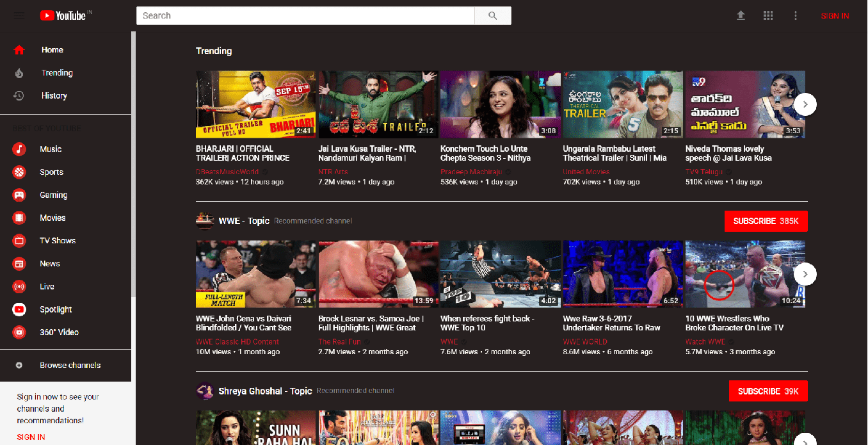Play the BHARJARI official trailer thumbnail
The height and width of the screenshot is (445, 868).
point(255,104)
